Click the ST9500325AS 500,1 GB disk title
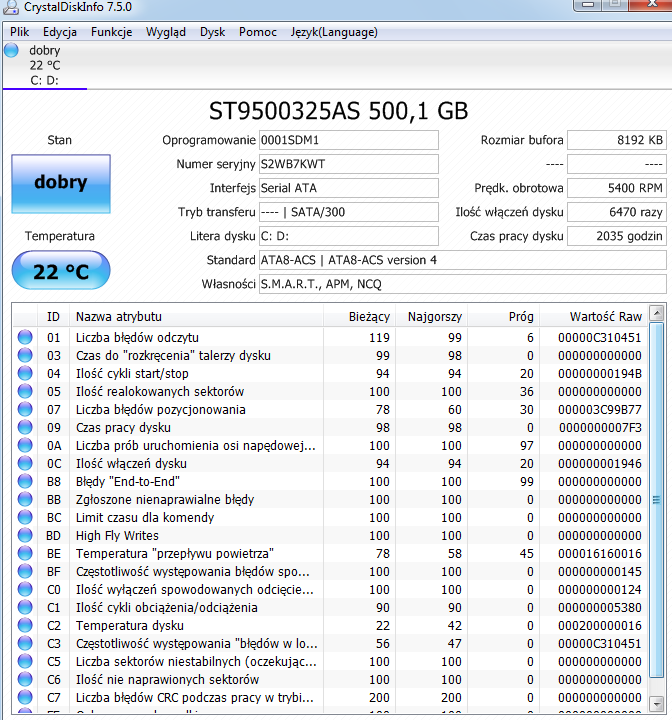672x720 pixels. [339, 111]
